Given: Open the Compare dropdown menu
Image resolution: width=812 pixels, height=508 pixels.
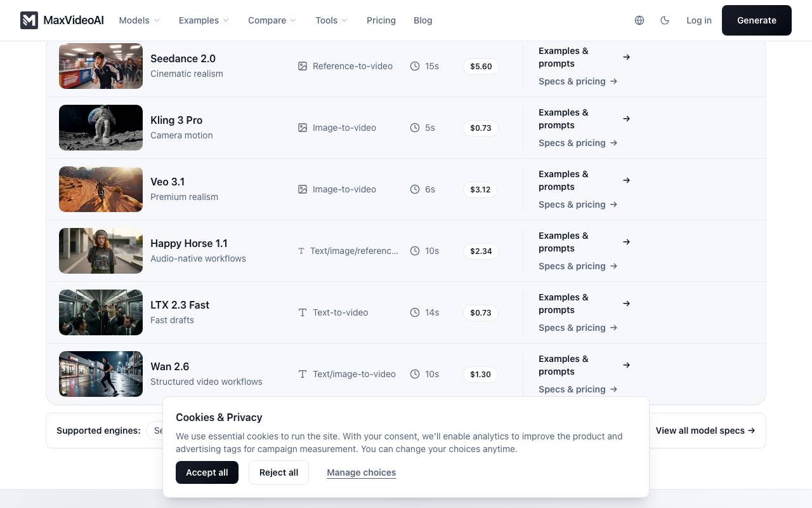Looking at the screenshot, I should click(273, 20).
